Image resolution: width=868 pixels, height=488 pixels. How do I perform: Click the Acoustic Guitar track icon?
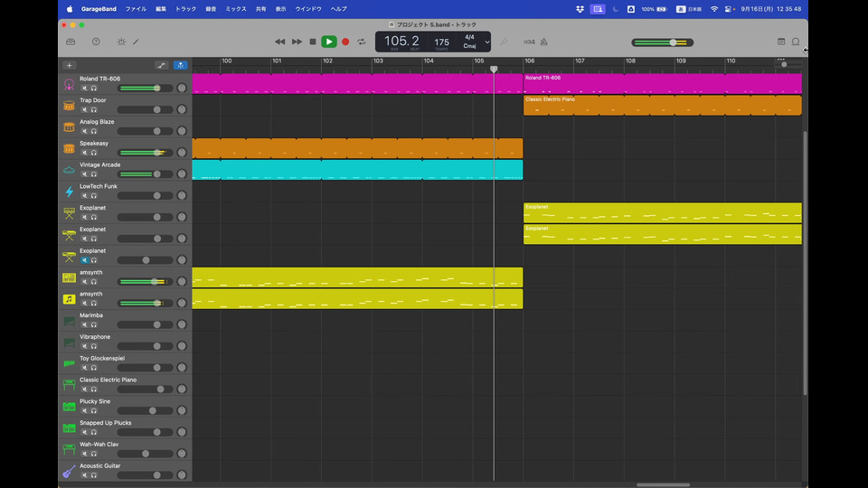click(x=69, y=471)
